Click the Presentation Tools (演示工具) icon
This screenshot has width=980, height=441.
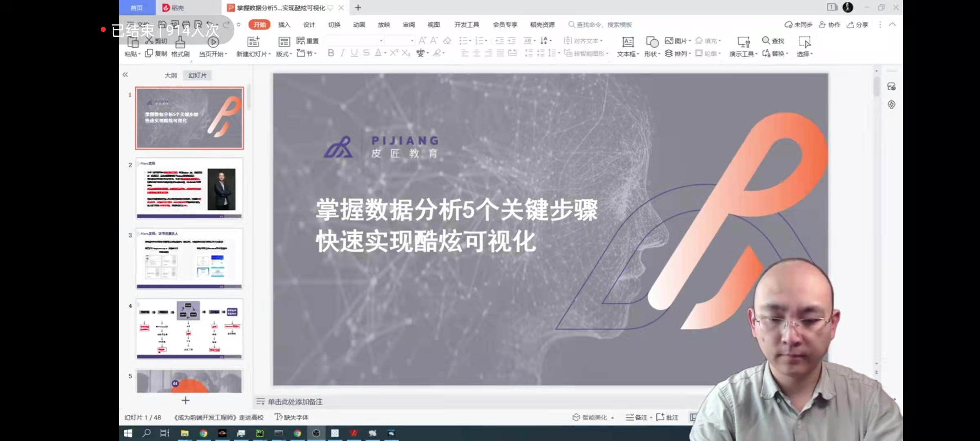pos(744,42)
